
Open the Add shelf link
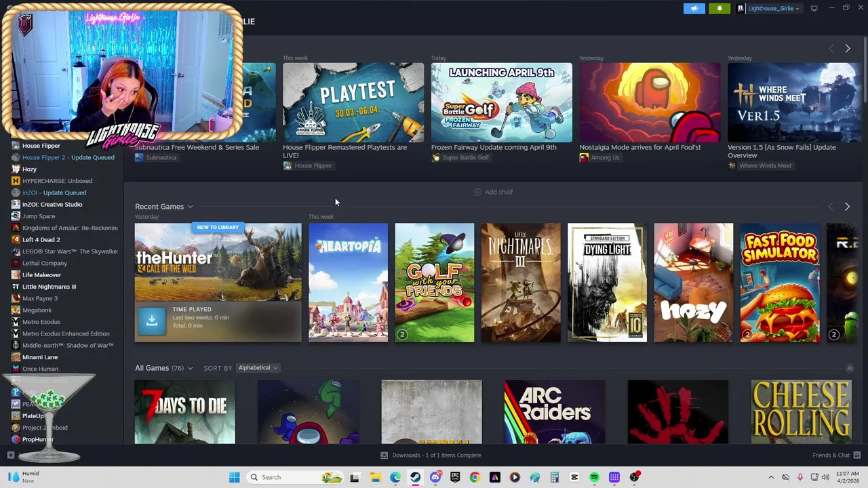pos(493,192)
